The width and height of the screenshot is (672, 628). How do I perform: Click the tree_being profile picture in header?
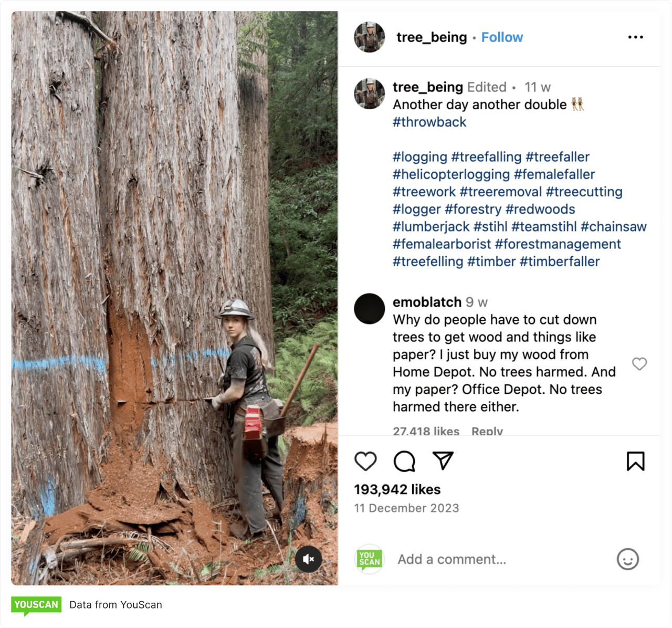[369, 37]
